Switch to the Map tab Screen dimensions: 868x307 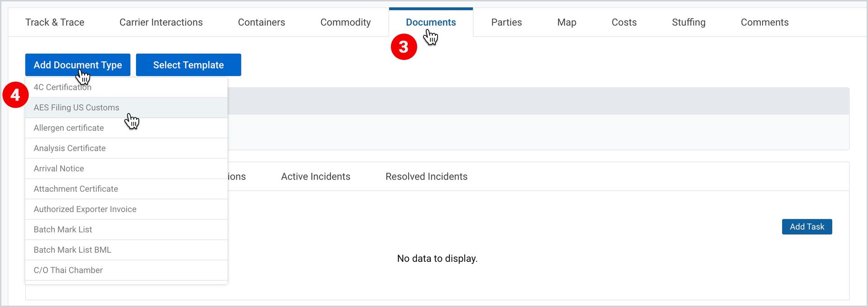click(566, 22)
